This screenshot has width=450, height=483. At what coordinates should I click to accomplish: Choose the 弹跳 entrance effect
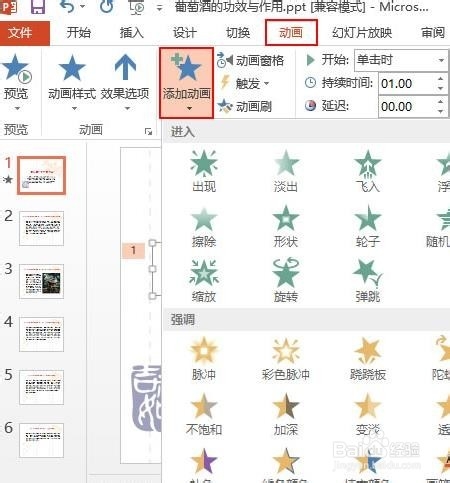coord(368,281)
